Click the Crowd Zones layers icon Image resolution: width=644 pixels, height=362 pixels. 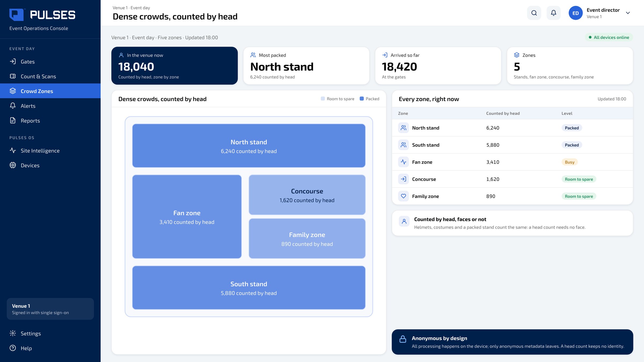(x=13, y=91)
